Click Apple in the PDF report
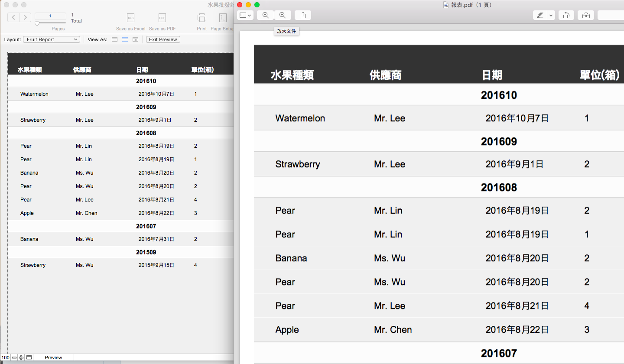Screen dimensions: 624x364 (x=287, y=330)
